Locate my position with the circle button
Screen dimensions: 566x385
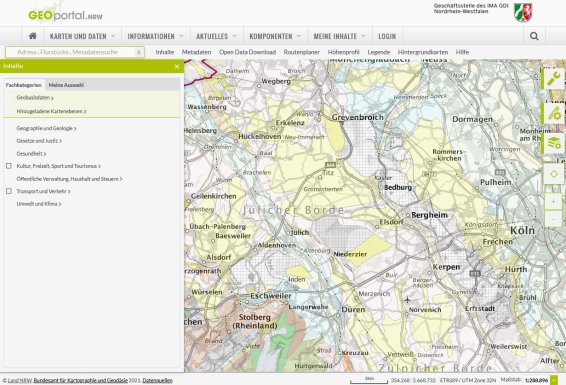click(x=553, y=174)
